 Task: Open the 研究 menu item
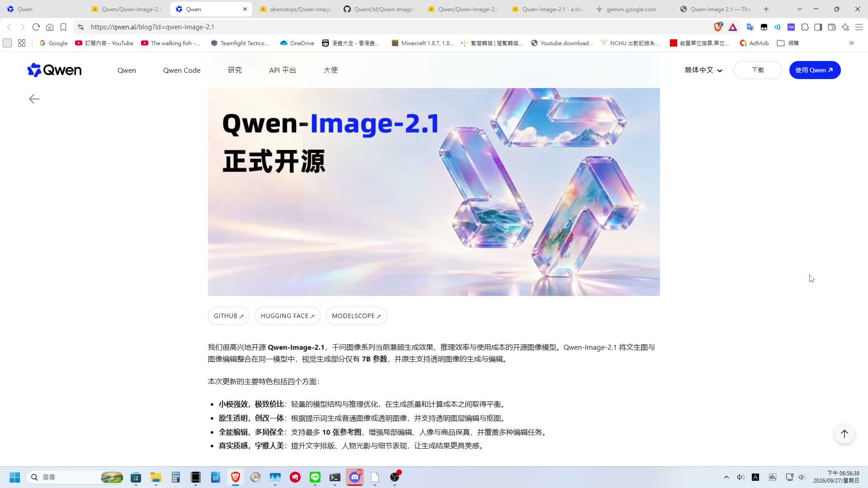click(235, 70)
